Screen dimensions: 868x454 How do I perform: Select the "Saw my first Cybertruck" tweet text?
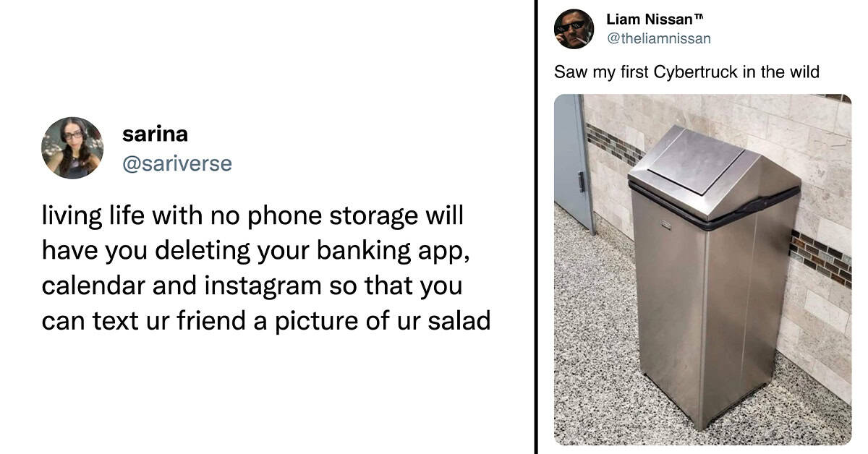tap(686, 72)
